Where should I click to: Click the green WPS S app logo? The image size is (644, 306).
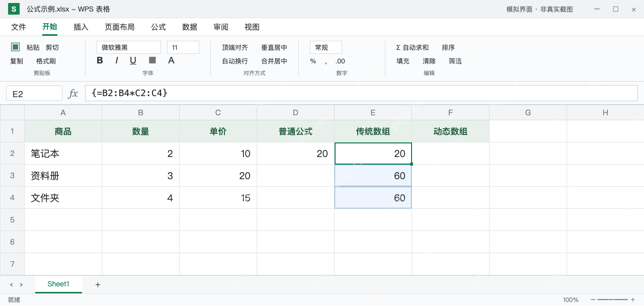click(14, 9)
